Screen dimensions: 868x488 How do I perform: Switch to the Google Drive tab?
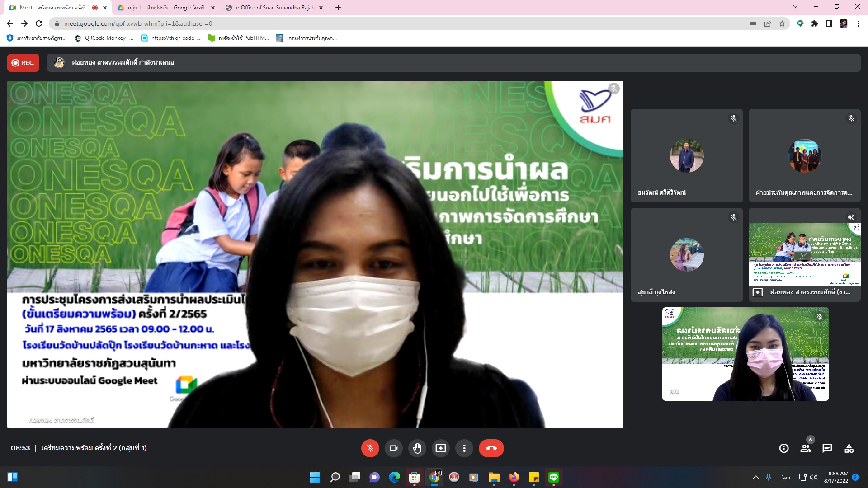[165, 8]
